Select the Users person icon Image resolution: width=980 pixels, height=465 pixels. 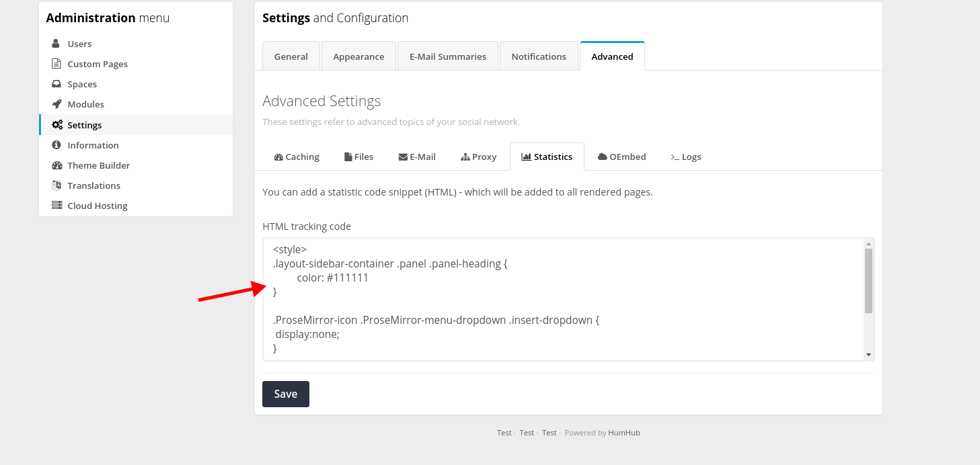pyautogui.click(x=56, y=43)
